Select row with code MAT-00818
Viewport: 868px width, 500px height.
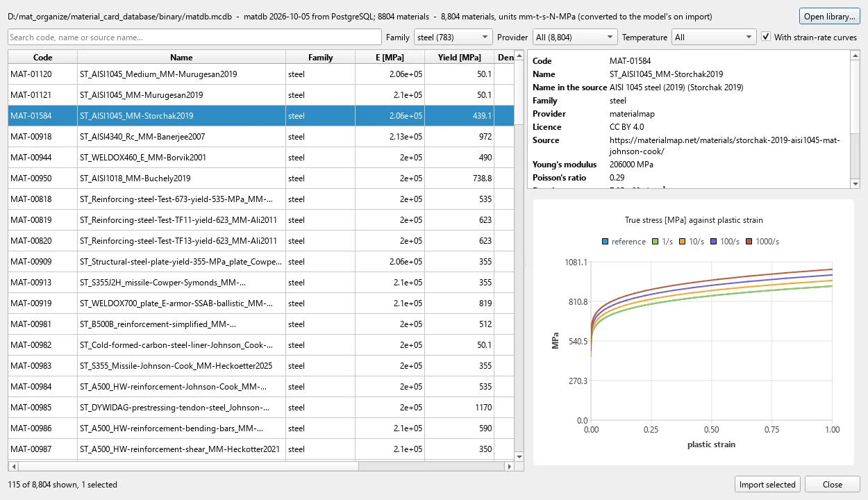261,199
